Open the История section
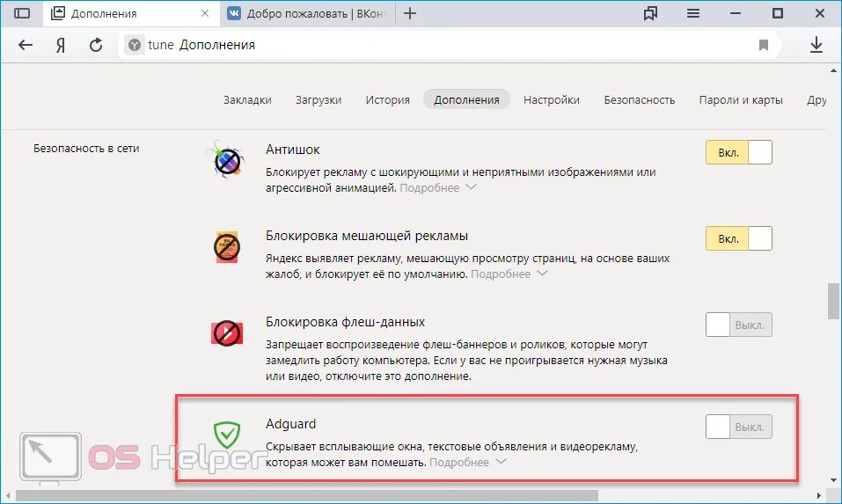Viewport: 842px width, 504px height. (388, 100)
